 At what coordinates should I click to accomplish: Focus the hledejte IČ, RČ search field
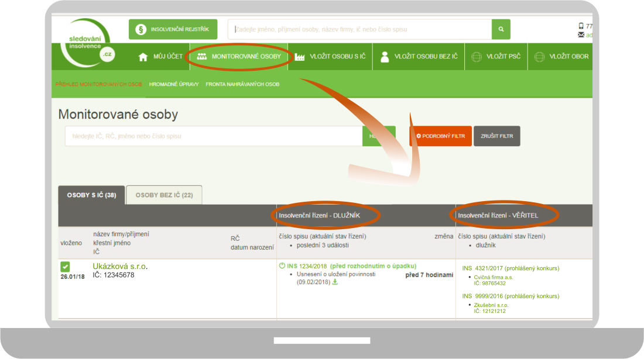[x=214, y=136]
